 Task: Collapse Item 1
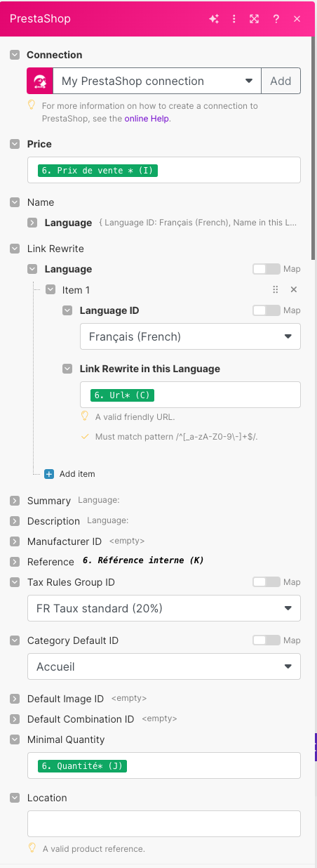[50, 289]
